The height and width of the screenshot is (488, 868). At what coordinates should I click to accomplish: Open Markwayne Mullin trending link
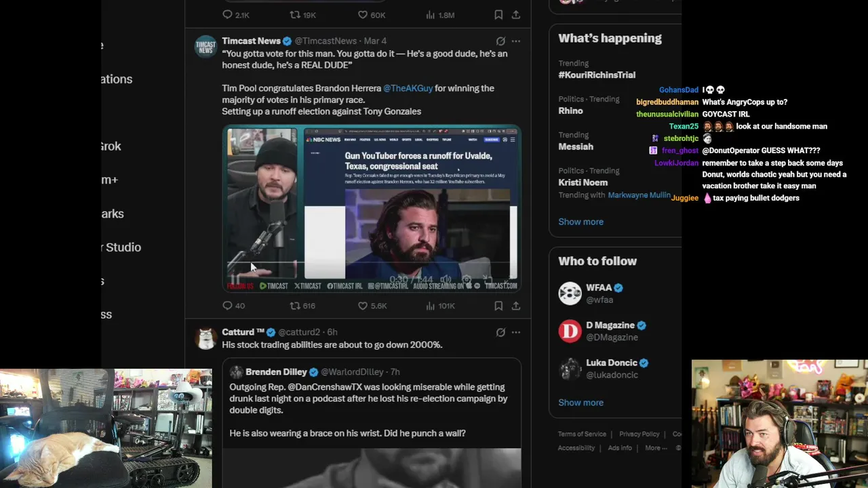coord(639,195)
